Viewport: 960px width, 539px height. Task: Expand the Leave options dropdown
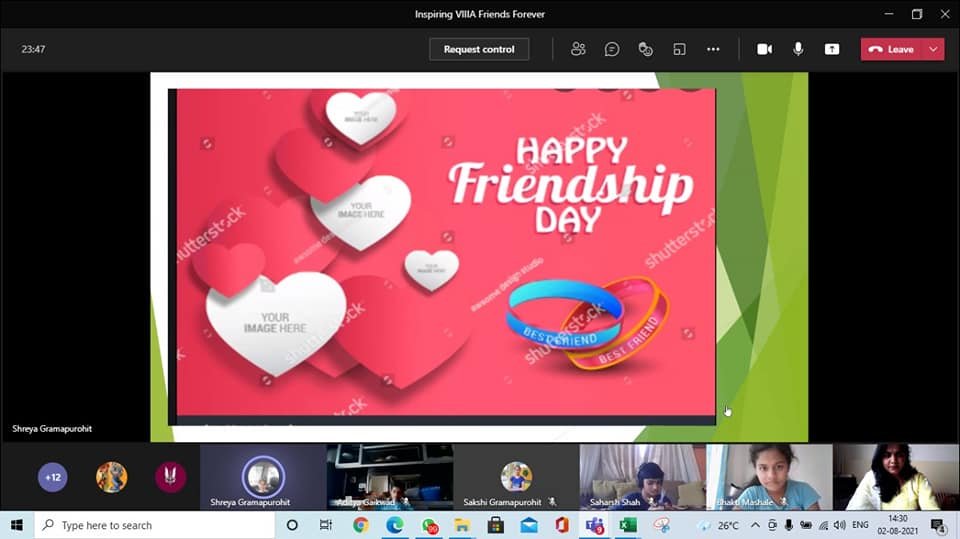pyautogui.click(x=934, y=49)
